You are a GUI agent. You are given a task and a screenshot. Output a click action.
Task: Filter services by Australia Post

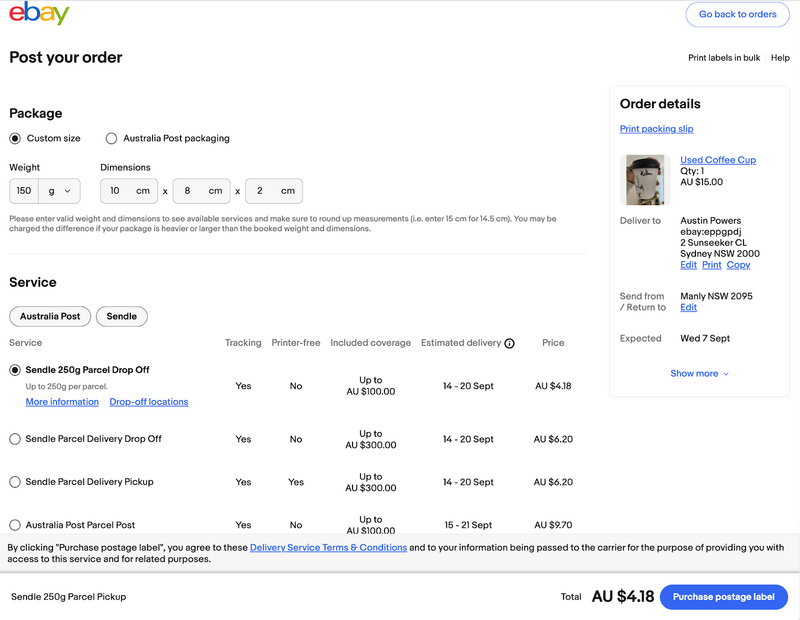(x=50, y=316)
